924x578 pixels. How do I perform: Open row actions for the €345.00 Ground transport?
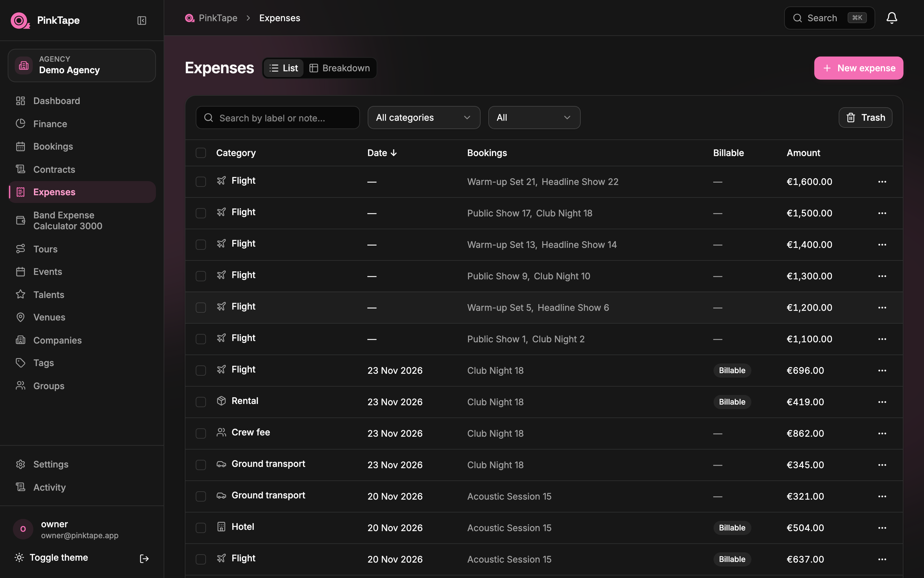pyautogui.click(x=882, y=465)
